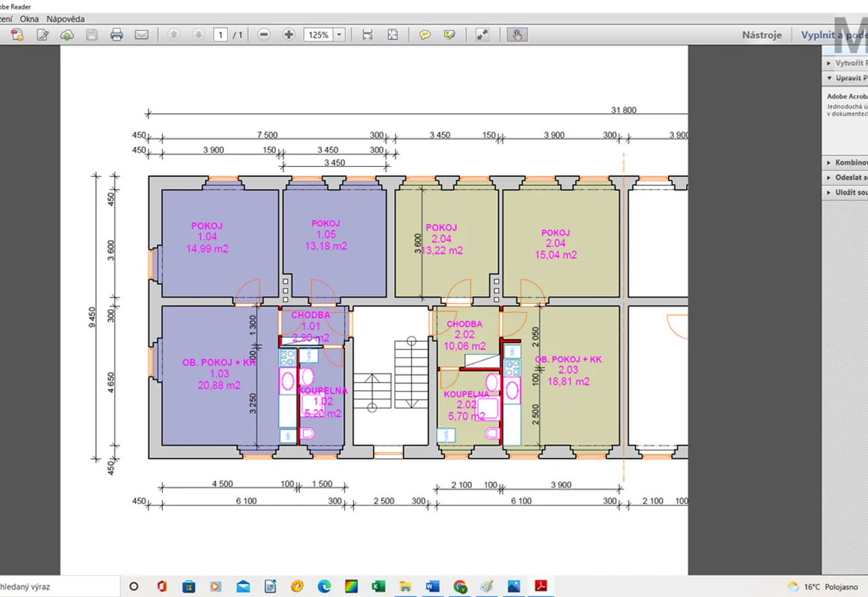The width and height of the screenshot is (868, 597).
Task: Click the cloud upload icon
Action: [x=67, y=35]
